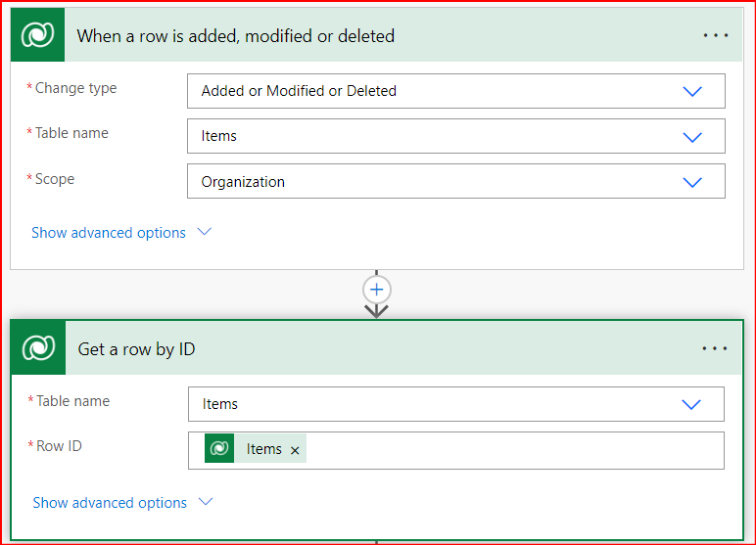
Task: Click the plus icon to insert a step
Action: click(377, 290)
